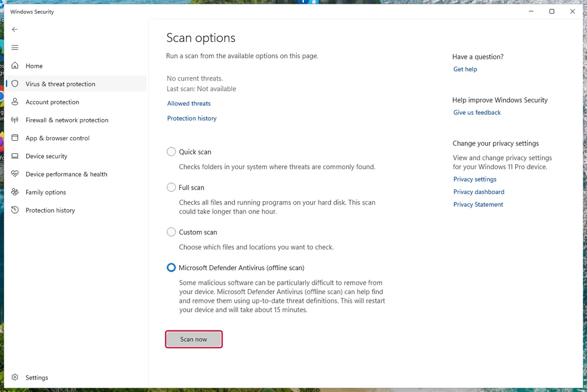This screenshot has width=587, height=392.
Task: Open Account protection section
Action: 77,102
